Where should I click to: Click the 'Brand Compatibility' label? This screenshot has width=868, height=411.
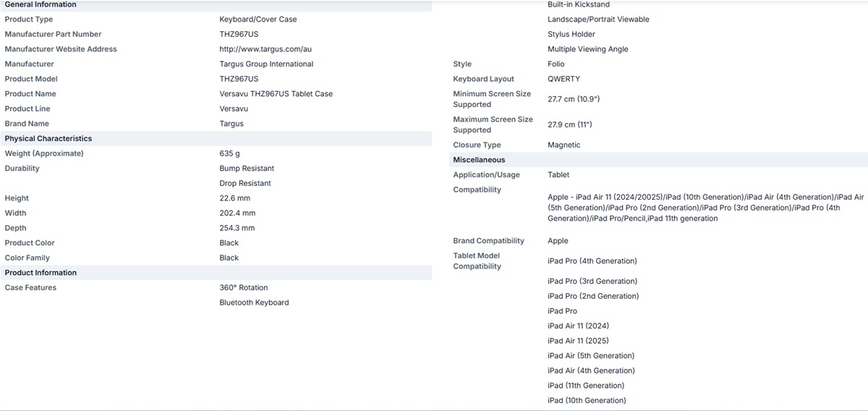pos(489,241)
